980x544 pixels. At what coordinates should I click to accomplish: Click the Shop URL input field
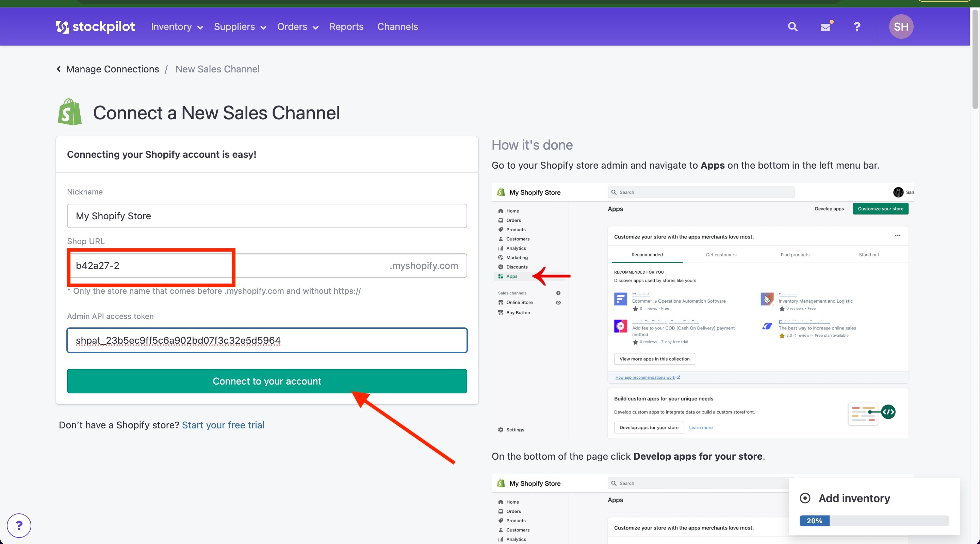click(267, 265)
